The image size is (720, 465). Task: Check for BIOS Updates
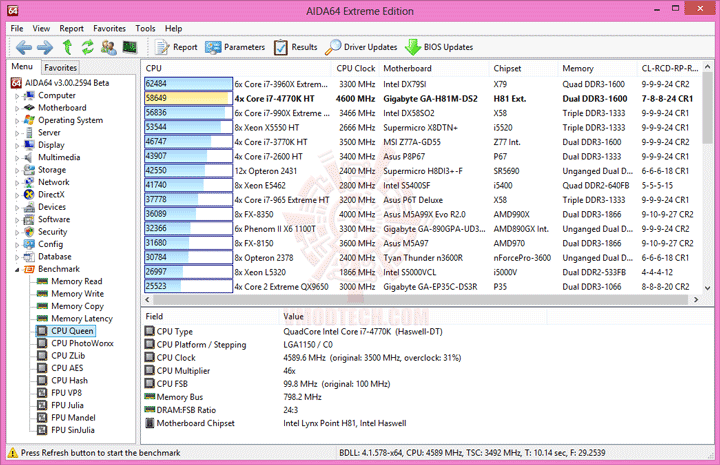[x=439, y=47]
